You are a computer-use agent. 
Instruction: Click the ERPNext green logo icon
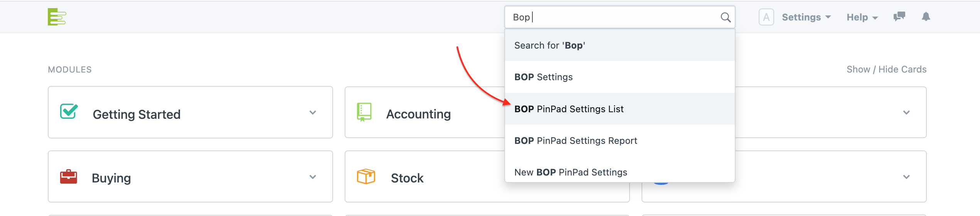point(57,17)
